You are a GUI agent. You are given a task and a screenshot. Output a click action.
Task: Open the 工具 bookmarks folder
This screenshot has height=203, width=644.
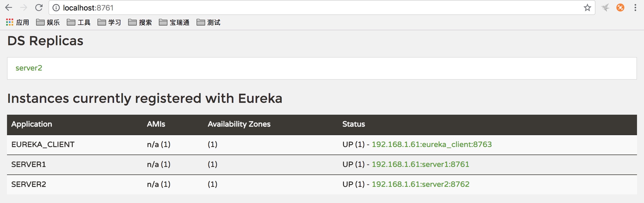coord(79,22)
